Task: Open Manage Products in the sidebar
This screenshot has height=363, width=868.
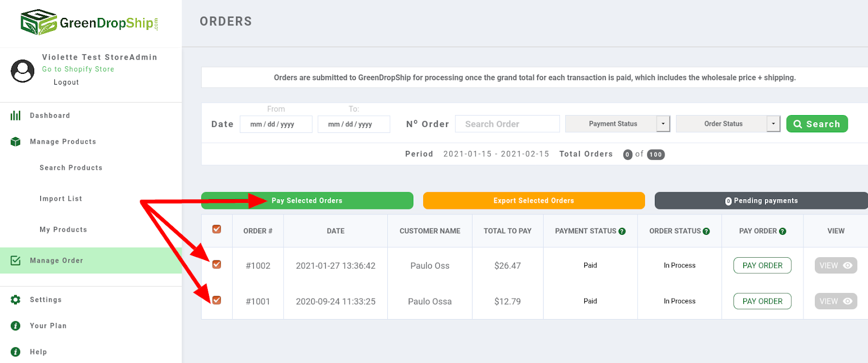Action: tap(63, 142)
